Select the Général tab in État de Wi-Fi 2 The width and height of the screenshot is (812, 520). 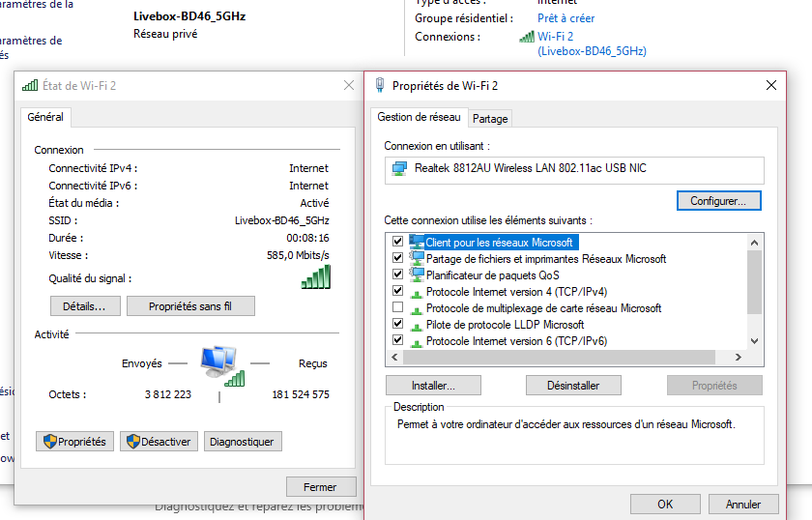[45, 117]
